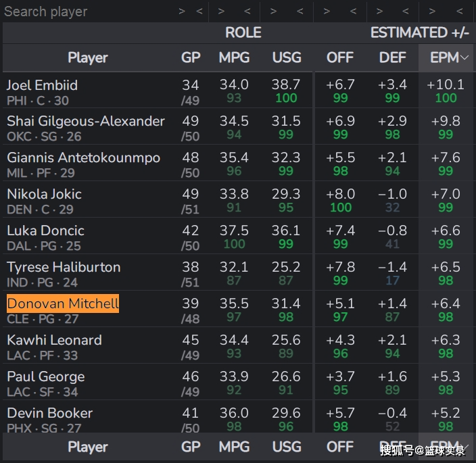
Task: Select the highlighted Donovan Mitchell name
Action: pos(63,303)
